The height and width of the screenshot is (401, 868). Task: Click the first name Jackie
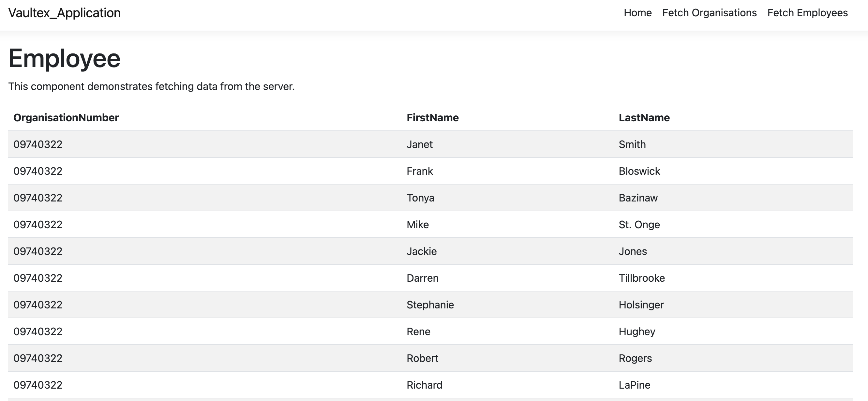pos(422,251)
